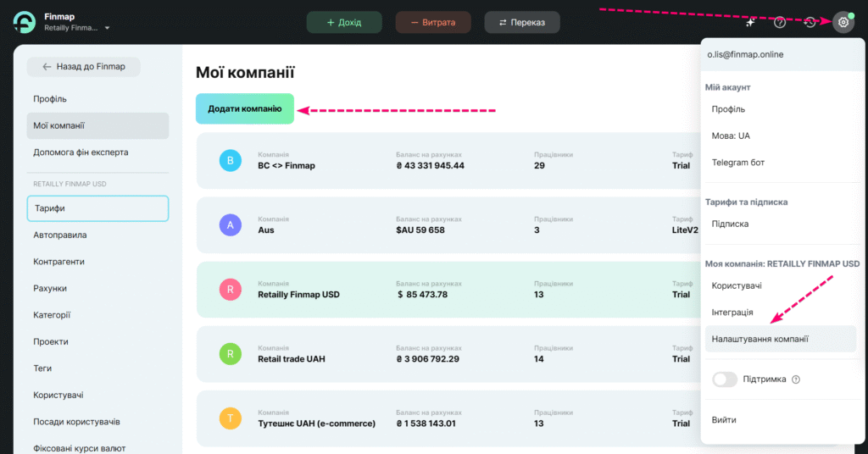Screen dimensions: 868x454
Task: Click the Назад до Finmap button
Action: [84, 67]
